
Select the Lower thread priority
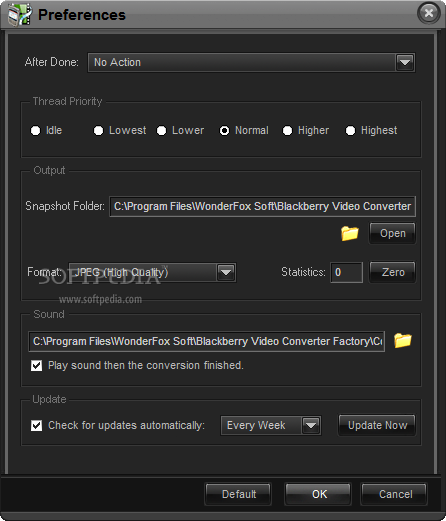pyautogui.click(x=161, y=130)
